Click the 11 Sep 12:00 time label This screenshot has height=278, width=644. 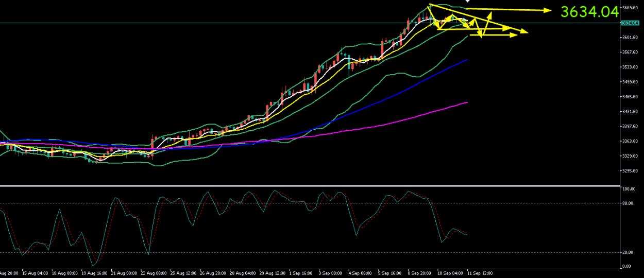(480, 274)
